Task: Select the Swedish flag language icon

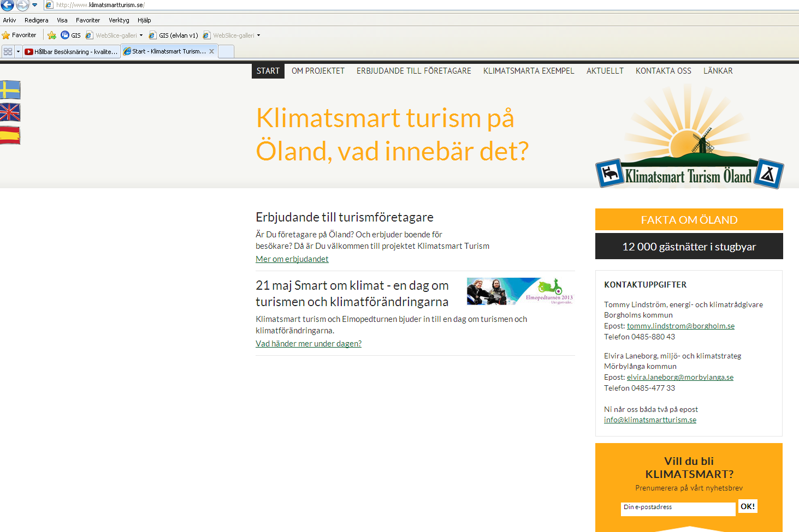Action: (10, 89)
